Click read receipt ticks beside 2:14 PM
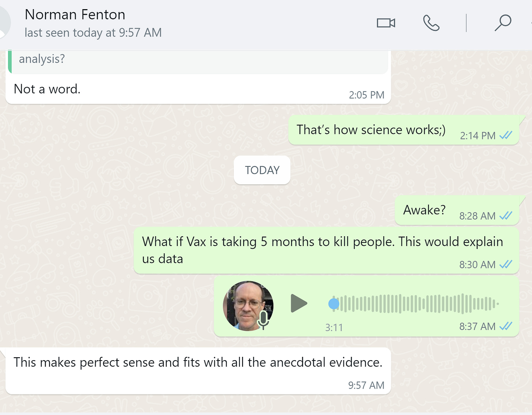The image size is (532, 415). [506, 135]
